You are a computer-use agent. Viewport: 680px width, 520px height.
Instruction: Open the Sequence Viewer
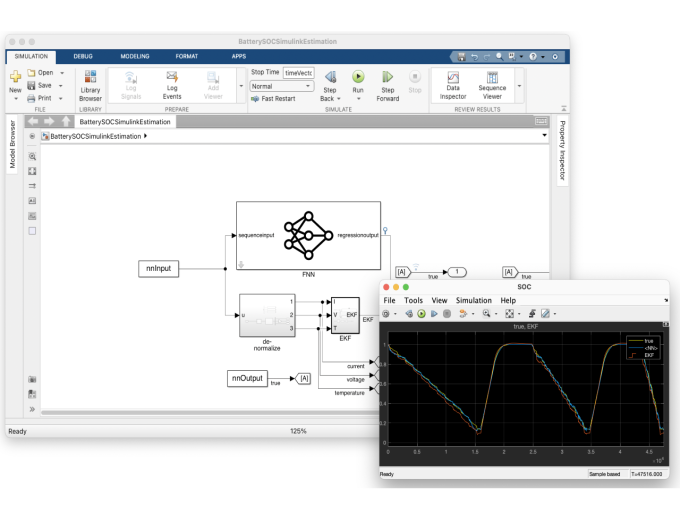pos(492,85)
